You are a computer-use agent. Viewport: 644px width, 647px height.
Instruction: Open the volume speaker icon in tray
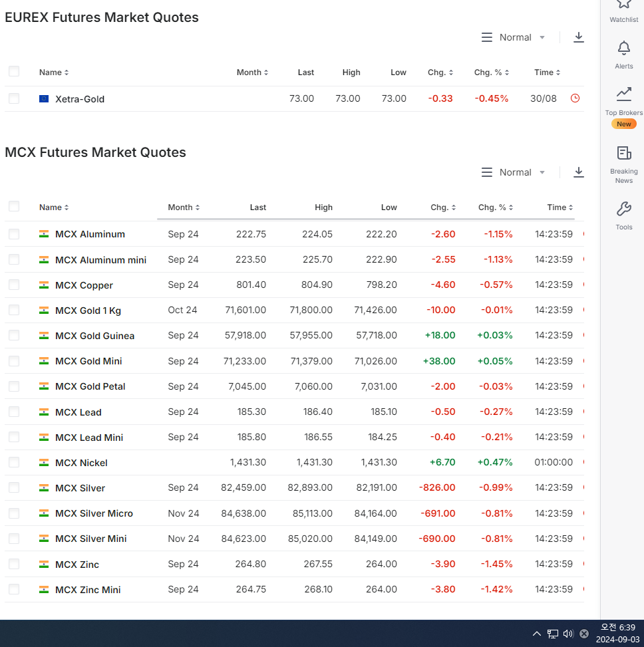point(568,634)
